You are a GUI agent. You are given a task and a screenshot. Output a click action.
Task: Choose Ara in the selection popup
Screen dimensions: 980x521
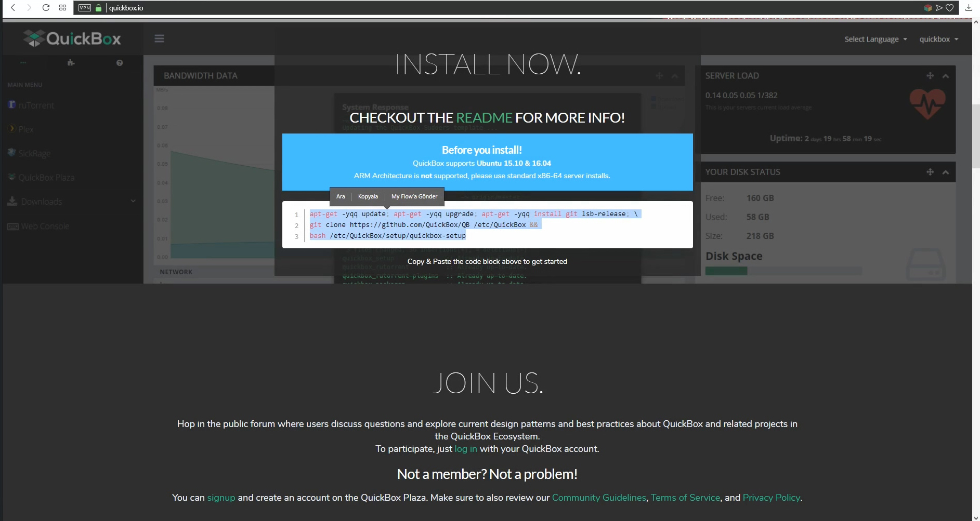pyautogui.click(x=341, y=196)
